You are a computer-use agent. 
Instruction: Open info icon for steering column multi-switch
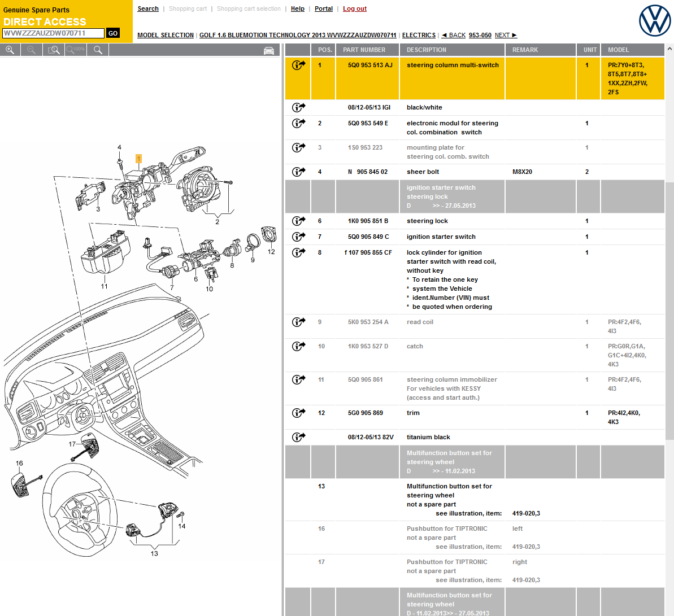click(x=298, y=65)
